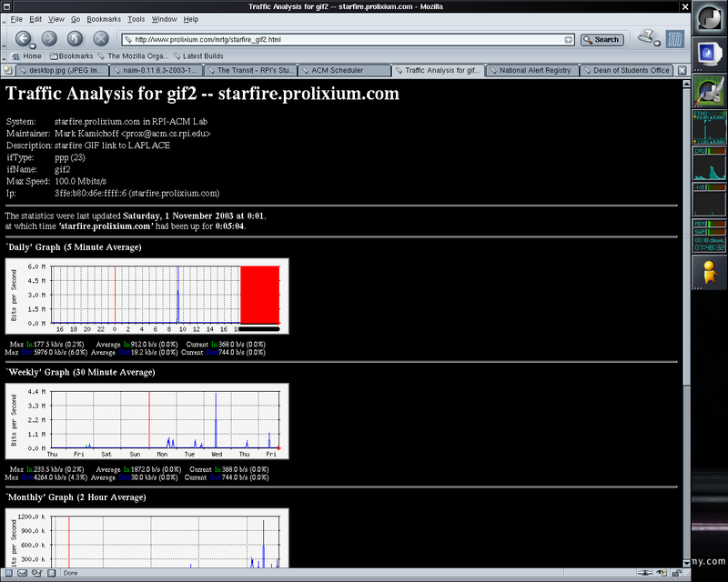The height and width of the screenshot is (582, 728).
Task: Expand the Bookmarks folder in personal toolbar
Action: click(x=71, y=55)
